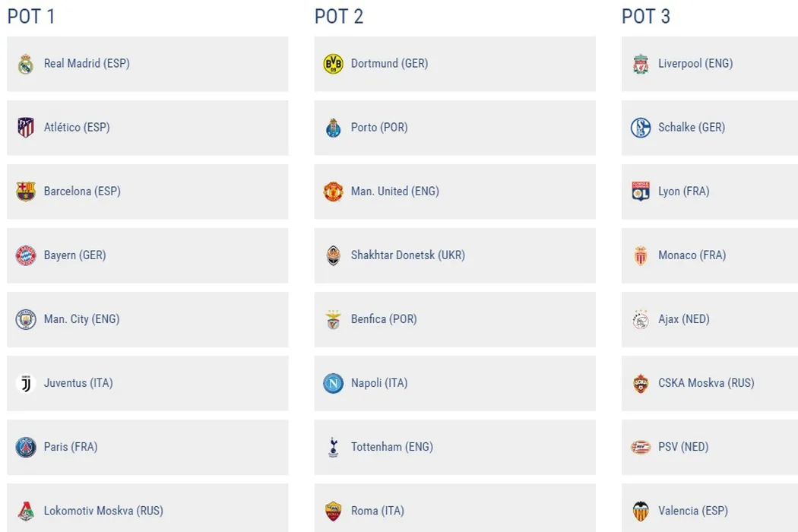798x532 pixels.
Task: Click the POT 1 heading
Action: pyautogui.click(x=31, y=17)
